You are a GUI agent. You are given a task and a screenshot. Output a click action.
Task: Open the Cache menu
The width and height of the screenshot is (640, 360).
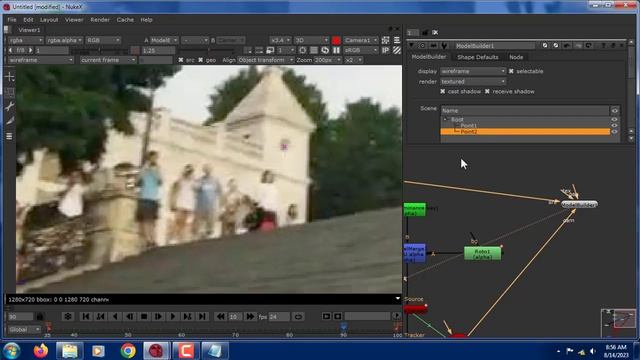point(125,20)
